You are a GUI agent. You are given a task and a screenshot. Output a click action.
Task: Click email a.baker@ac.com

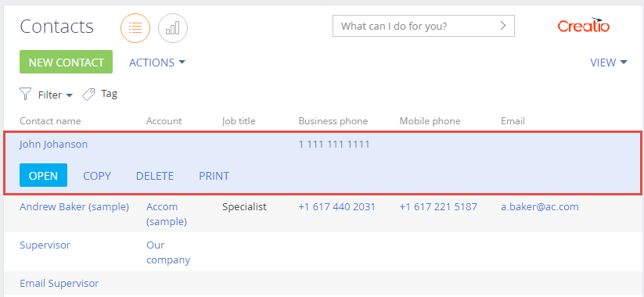[540, 207]
